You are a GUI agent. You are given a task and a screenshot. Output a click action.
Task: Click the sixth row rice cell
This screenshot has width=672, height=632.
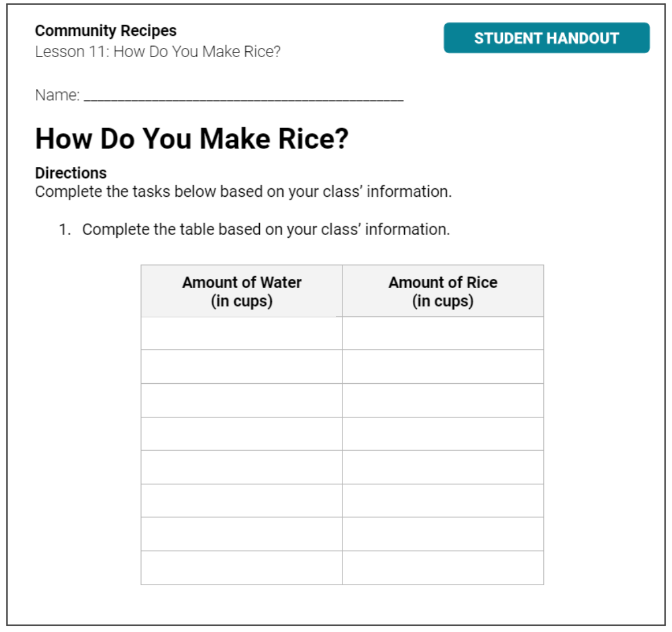click(443, 500)
